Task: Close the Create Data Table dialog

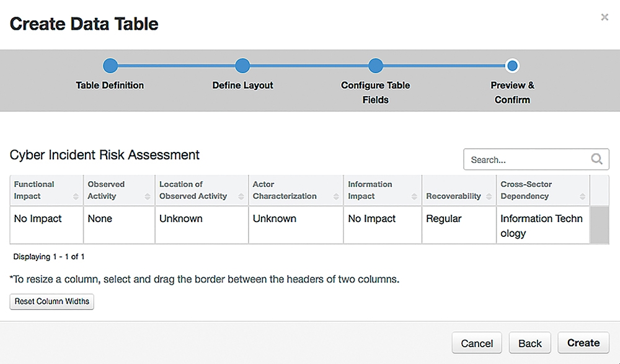Action: tap(604, 17)
